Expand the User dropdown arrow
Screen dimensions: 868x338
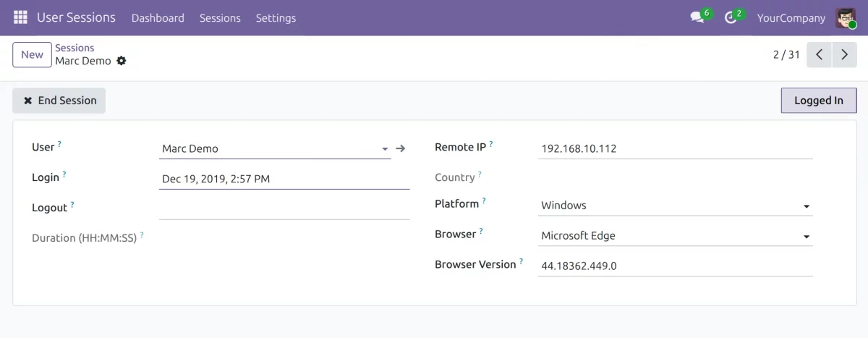point(385,149)
